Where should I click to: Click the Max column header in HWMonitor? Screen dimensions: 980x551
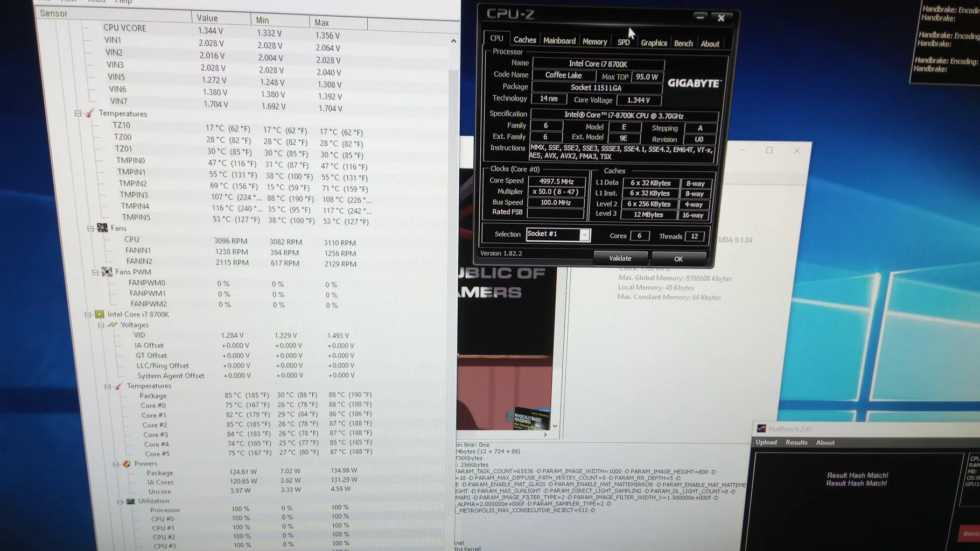[x=339, y=23]
